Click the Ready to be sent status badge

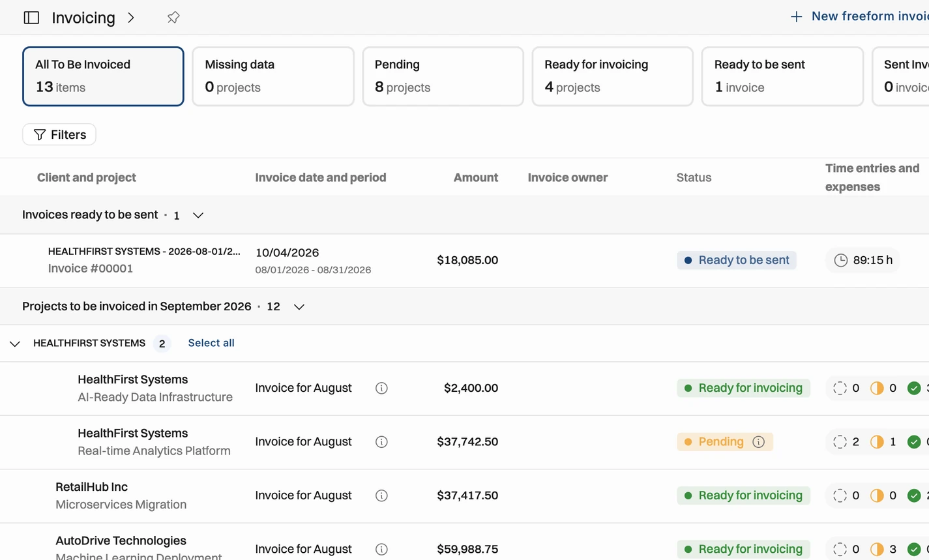[x=737, y=260]
